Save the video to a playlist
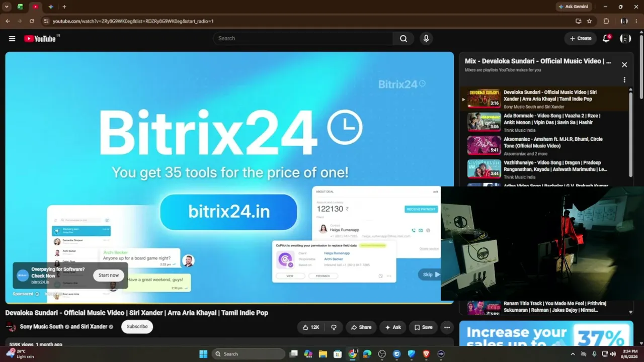Screen dimensions: 644x362 click(423, 327)
